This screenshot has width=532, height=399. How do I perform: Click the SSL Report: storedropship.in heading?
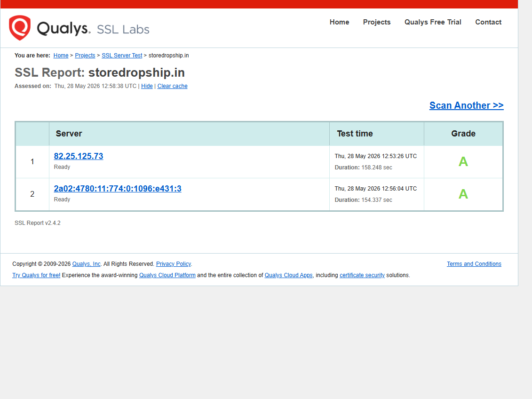(100, 72)
